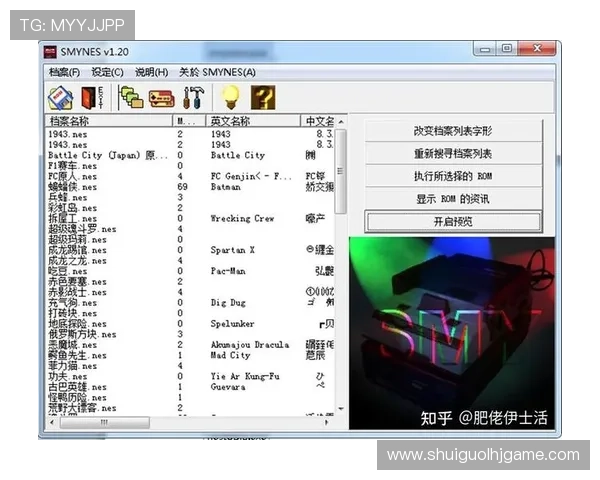Click the horizontal scroll left arrow
The width and height of the screenshot is (600, 480).
52,422
